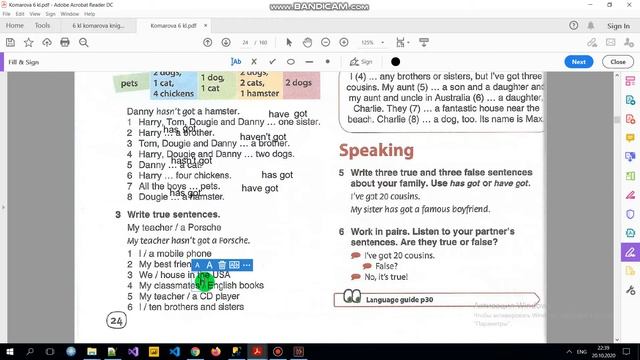The height and width of the screenshot is (360, 640).
Task: Open the notifications bell
Action: (591, 25)
